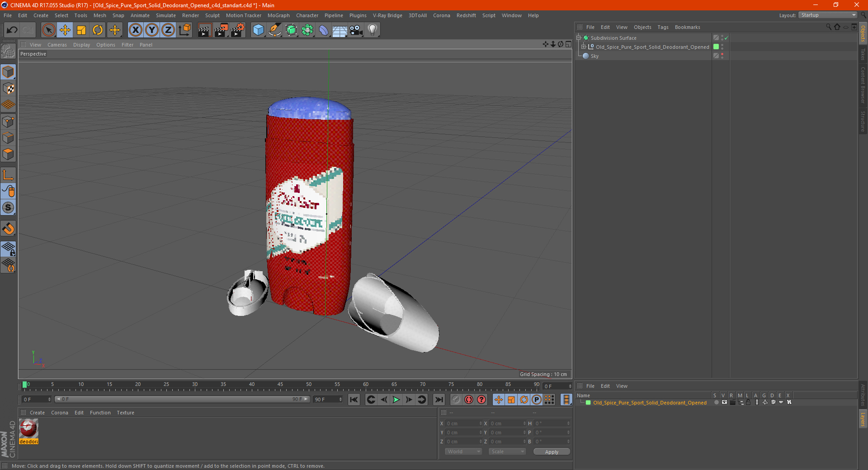The image size is (868, 470).
Task: Toggle Z axis lock
Action: (x=168, y=30)
